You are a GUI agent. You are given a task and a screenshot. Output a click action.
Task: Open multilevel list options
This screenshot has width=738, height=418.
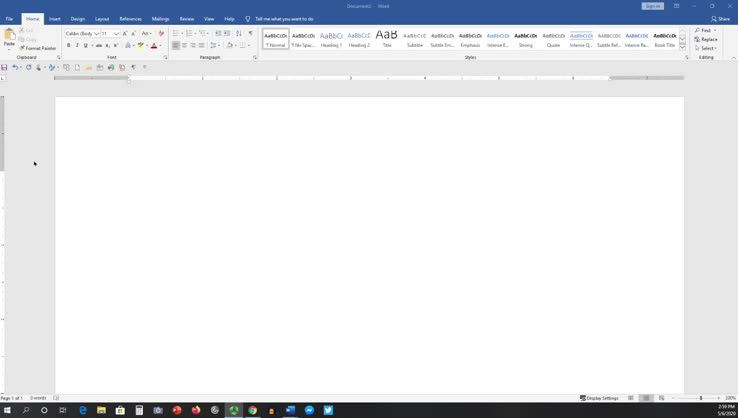point(202,33)
